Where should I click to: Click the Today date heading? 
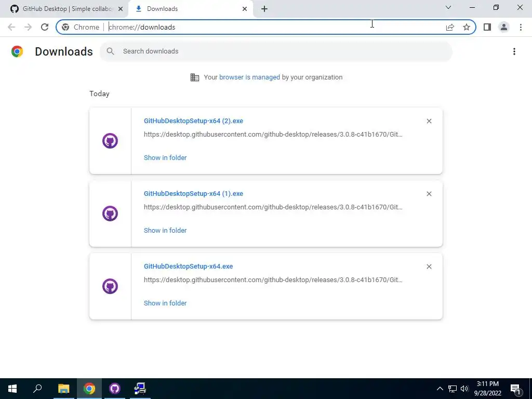(x=99, y=94)
